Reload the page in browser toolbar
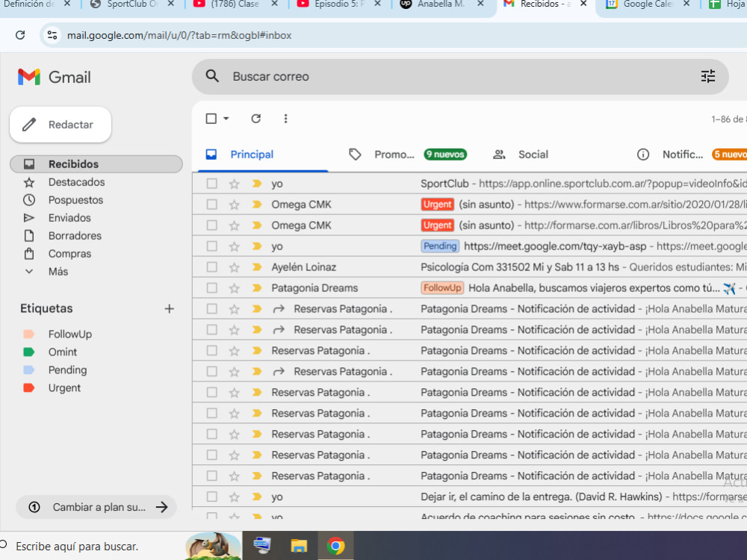This screenshot has width=747, height=560. pyautogui.click(x=20, y=35)
